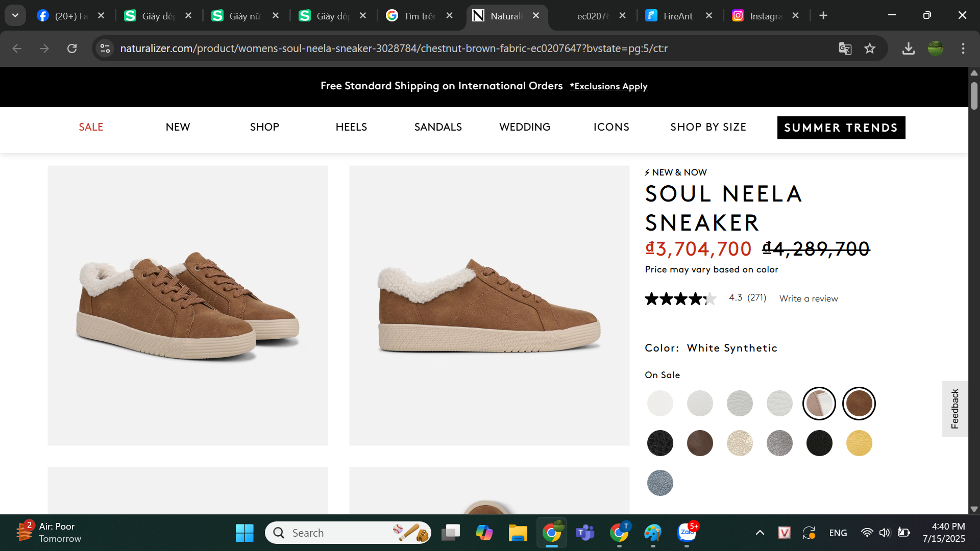This screenshot has height=551, width=980.
Task: Click the SUMMER TRENDS button
Action: (841, 128)
